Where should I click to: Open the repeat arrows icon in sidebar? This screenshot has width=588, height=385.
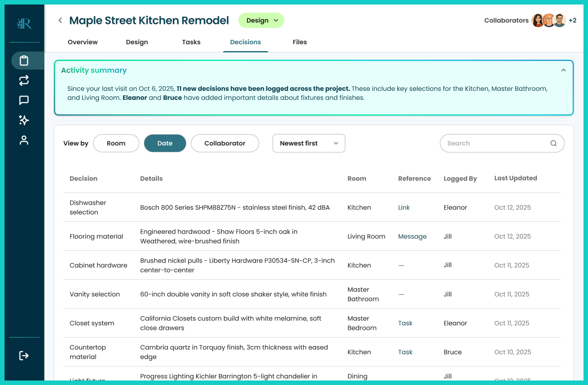tap(24, 80)
